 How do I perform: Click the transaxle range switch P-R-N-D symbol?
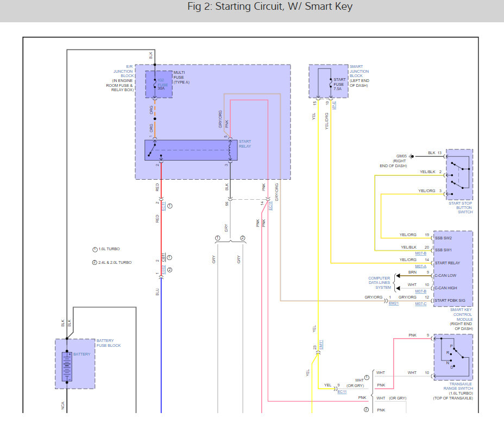pos(453,357)
